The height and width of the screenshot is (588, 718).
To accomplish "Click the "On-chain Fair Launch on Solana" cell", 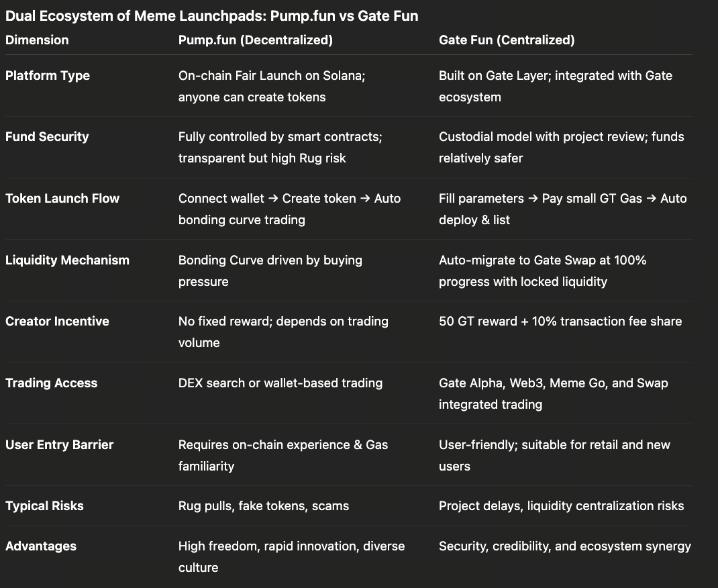I will [x=272, y=86].
